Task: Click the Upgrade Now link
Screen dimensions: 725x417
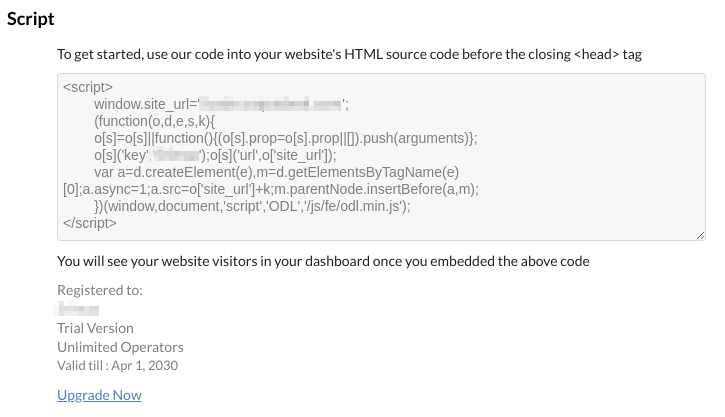Action: click(x=99, y=395)
